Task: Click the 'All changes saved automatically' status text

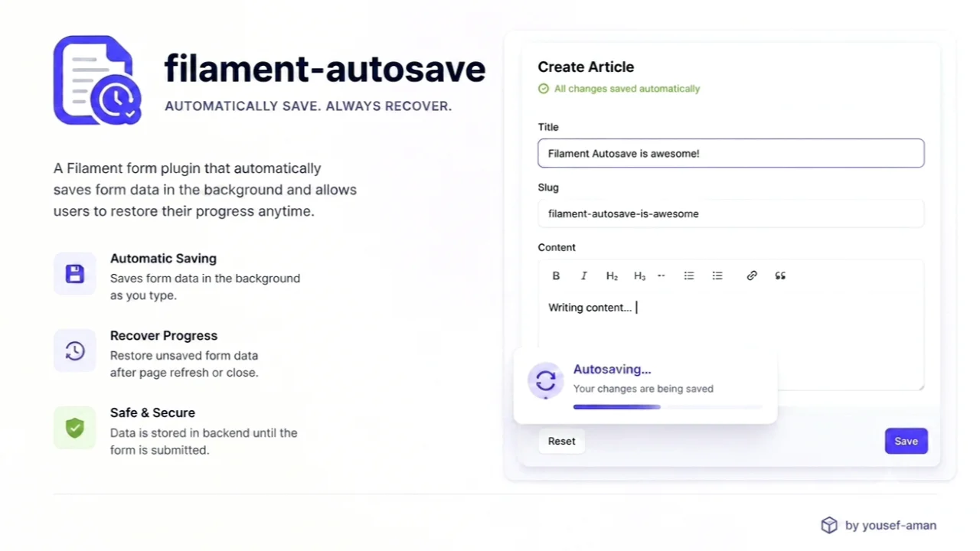Action: coord(627,89)
